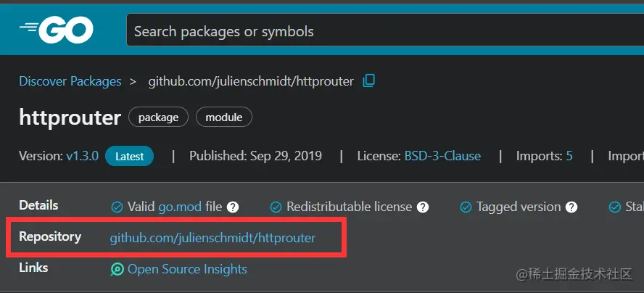Image resolution: width=644 pixels, height=293 pixels.
Task: Copy the package path with clipboard icon
Action: (369, 81)
